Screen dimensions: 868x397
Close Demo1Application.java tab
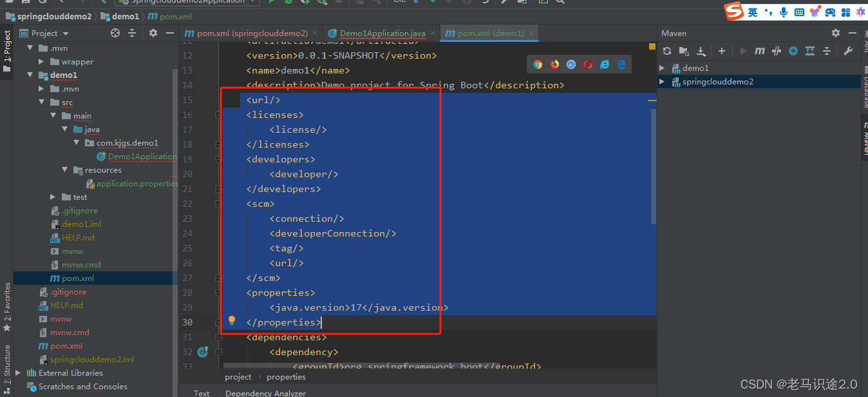pyautogui.click(x=432, y=34)
